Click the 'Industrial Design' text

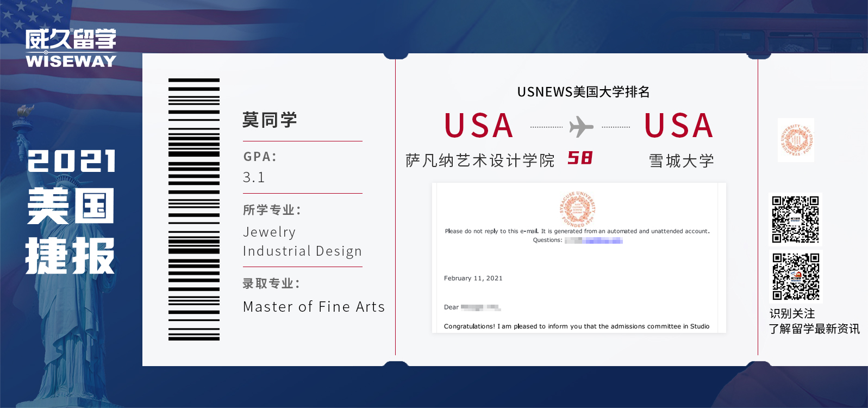click(302, 251)
